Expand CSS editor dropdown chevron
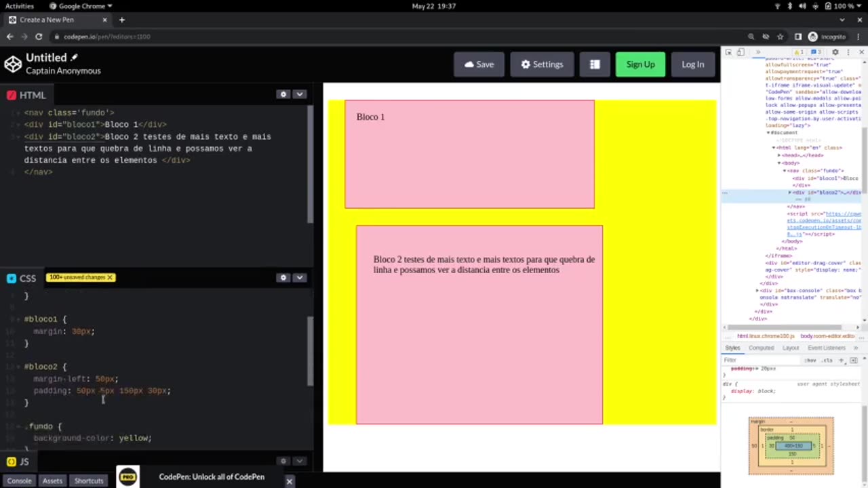This screenshot has width=868, height=488. coord(299,278)
